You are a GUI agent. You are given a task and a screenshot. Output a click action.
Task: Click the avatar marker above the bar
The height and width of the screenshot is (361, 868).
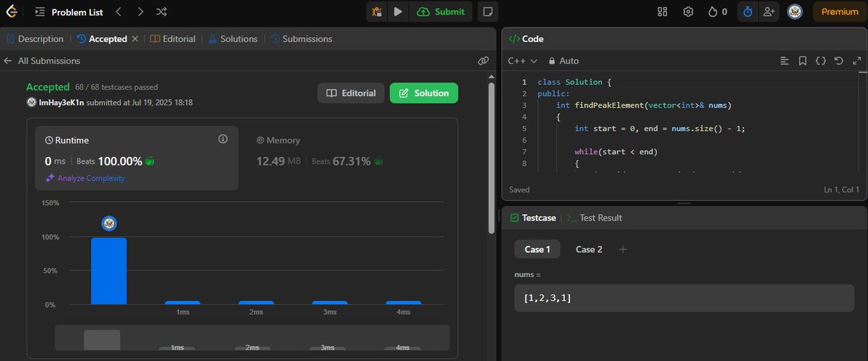pyautogui.click(x=109, y=224)
